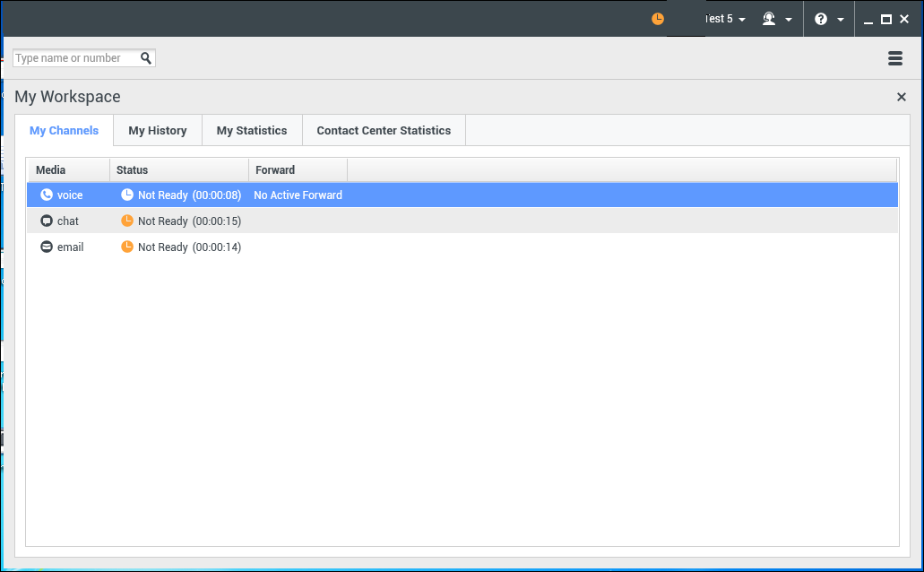Click email Not Ready (00:00:14) status
This screenshot has width=924, height=572.
(x=189, y=247)
